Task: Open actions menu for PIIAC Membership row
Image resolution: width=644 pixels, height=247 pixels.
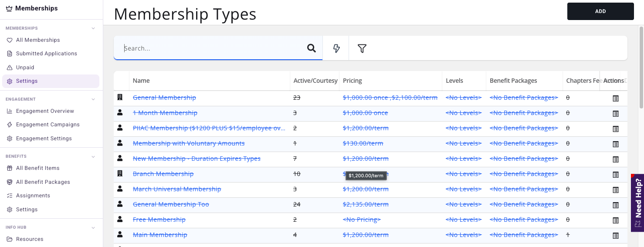Action: 615,129
